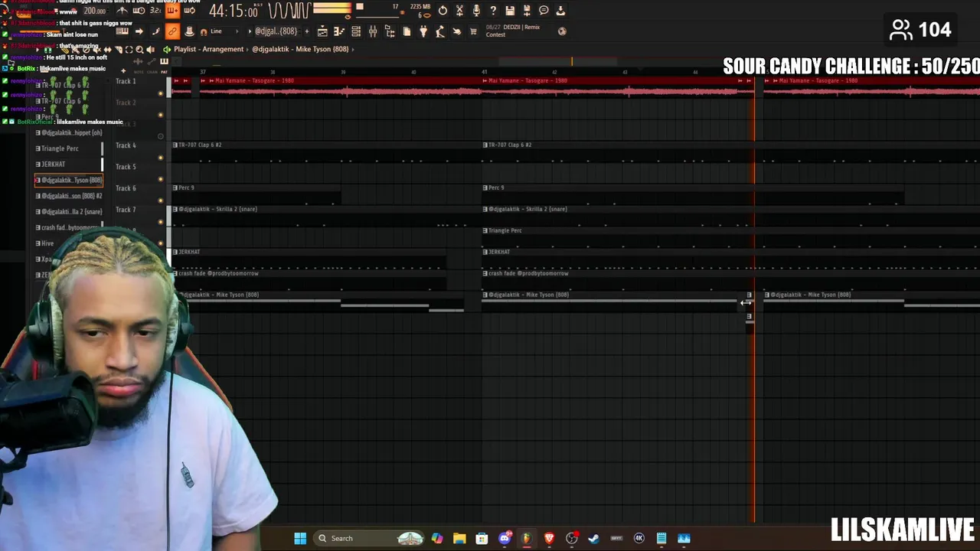The width and height of the screenshot is (980, 551).
Task: Mute Track 4 using its orange dot
Action: [x=161, y=158]
